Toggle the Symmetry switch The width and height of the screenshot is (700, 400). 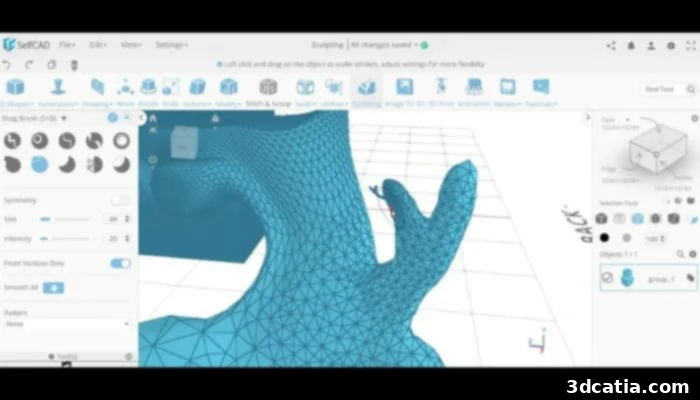(121, 200)
